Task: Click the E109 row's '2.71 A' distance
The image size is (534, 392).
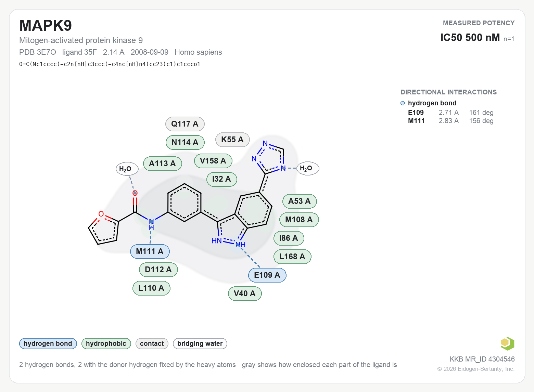Action: click(449, 113)
